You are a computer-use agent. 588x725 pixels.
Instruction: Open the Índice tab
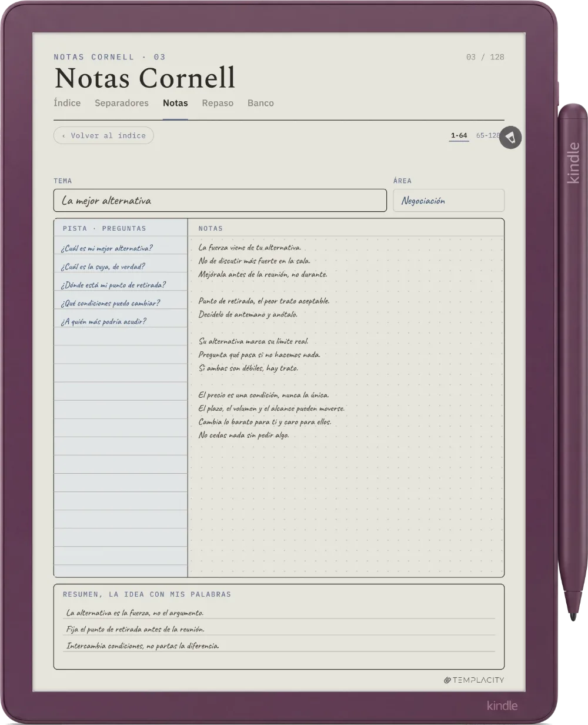67,103
